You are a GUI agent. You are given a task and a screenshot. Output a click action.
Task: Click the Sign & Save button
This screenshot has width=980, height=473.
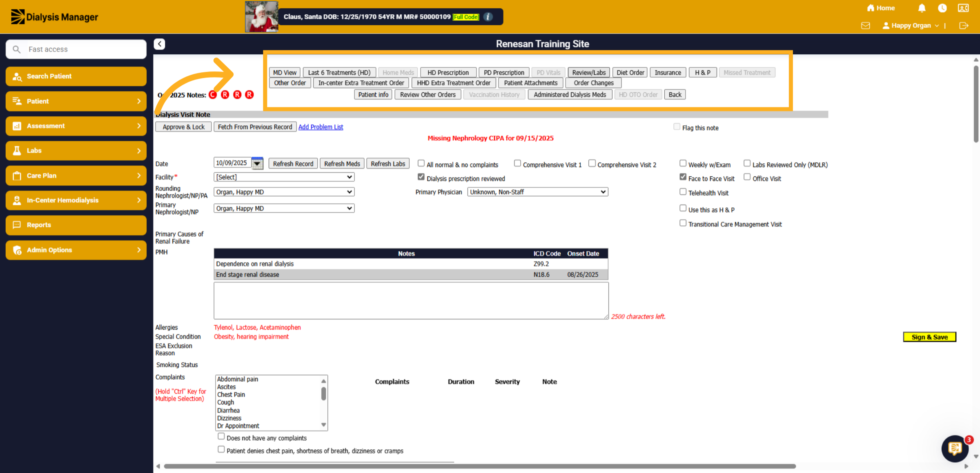[929, 337]
